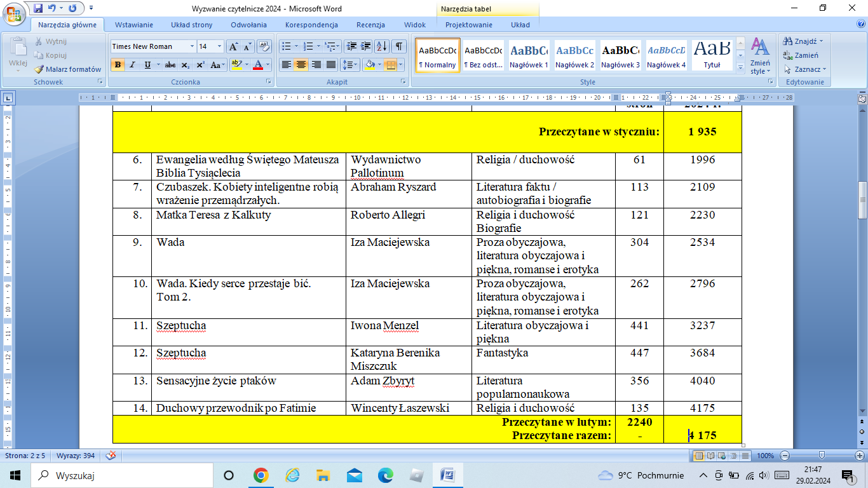The width and height of the screenshot is (868, 488).
Task: Open the numbering list dropdown arrow
Action: 318,46
